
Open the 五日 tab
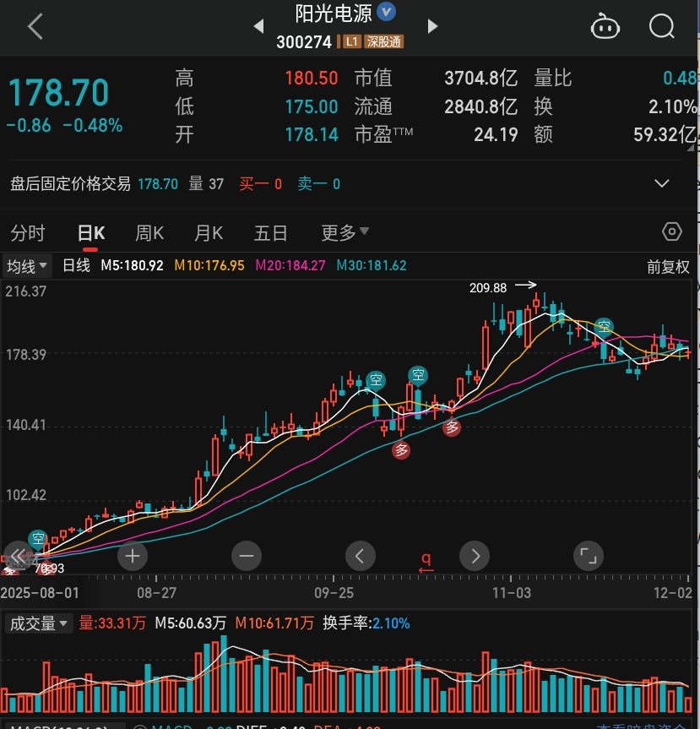pyautogui.click(x=270, y=232)
